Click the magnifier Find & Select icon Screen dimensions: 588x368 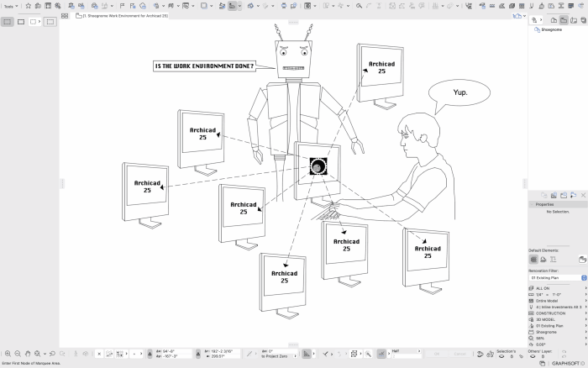359,6
